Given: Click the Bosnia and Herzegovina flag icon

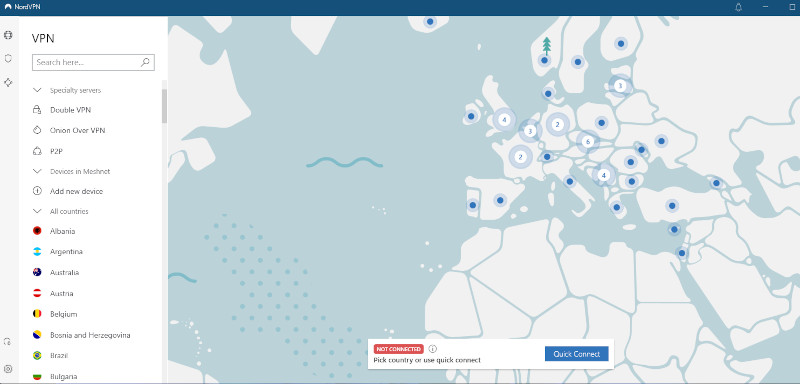Looking at the screenshot, I should [x=37, y=335].
